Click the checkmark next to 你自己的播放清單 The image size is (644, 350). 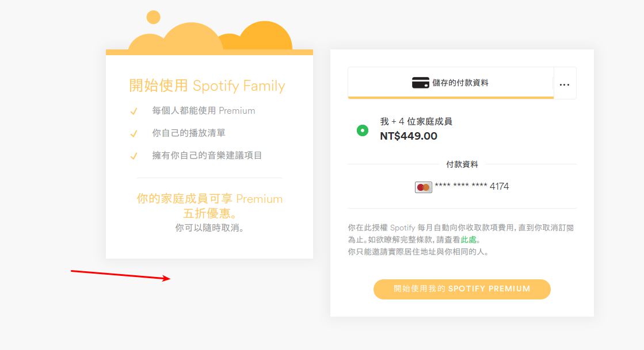134,133
